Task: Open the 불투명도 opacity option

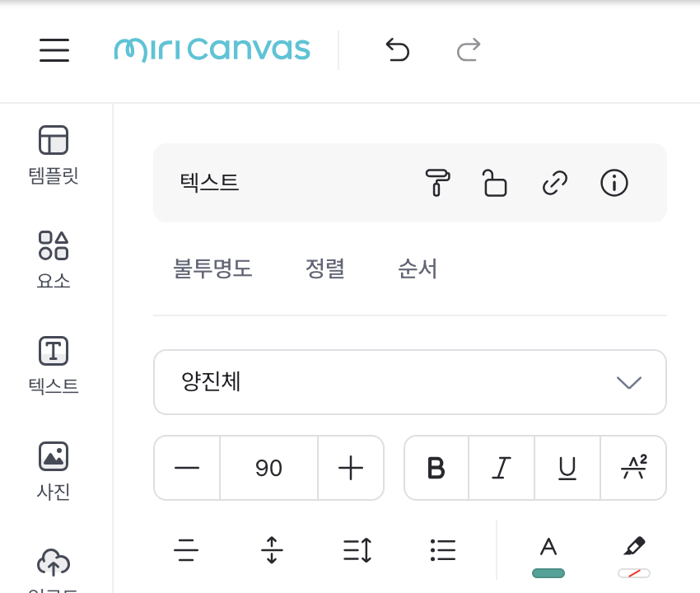Action: [x=213, y=268]
